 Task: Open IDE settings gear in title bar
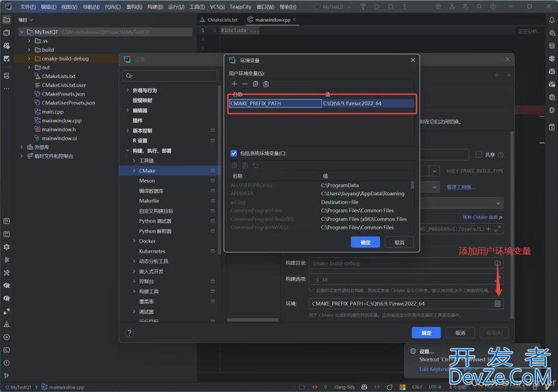[493, 7]
